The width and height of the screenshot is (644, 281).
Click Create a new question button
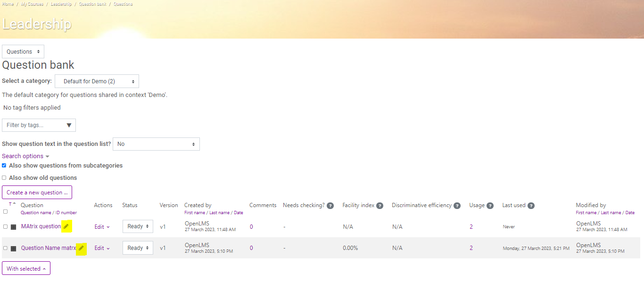[x=37, y=193]
